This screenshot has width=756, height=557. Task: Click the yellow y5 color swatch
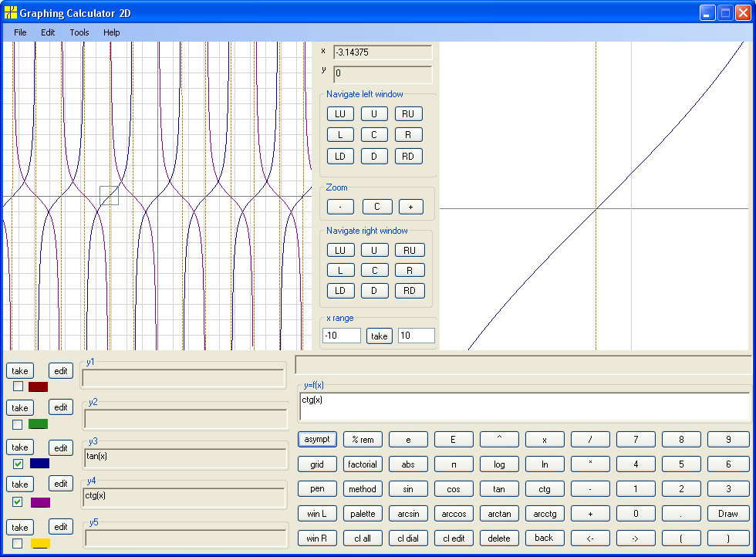point(40,543)
